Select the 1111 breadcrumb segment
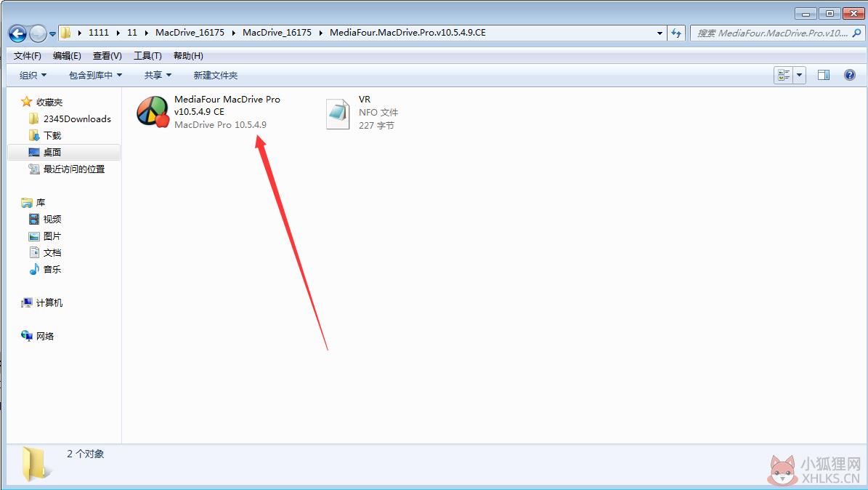 [x=99, y=33]
